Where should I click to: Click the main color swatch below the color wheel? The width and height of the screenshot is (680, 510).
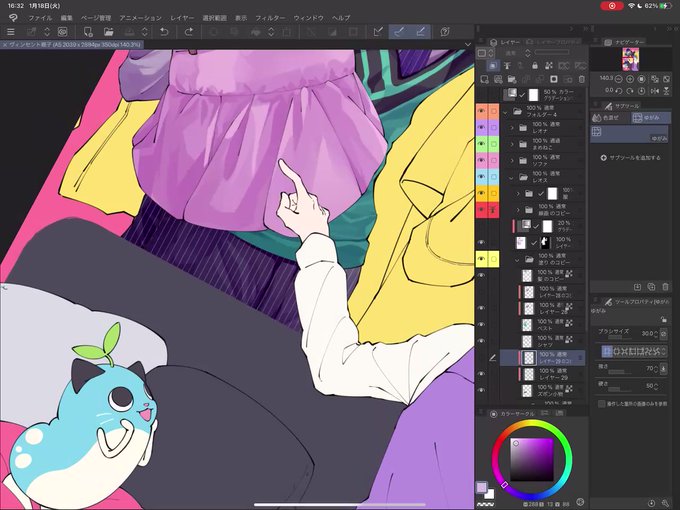tap(481, 487)
